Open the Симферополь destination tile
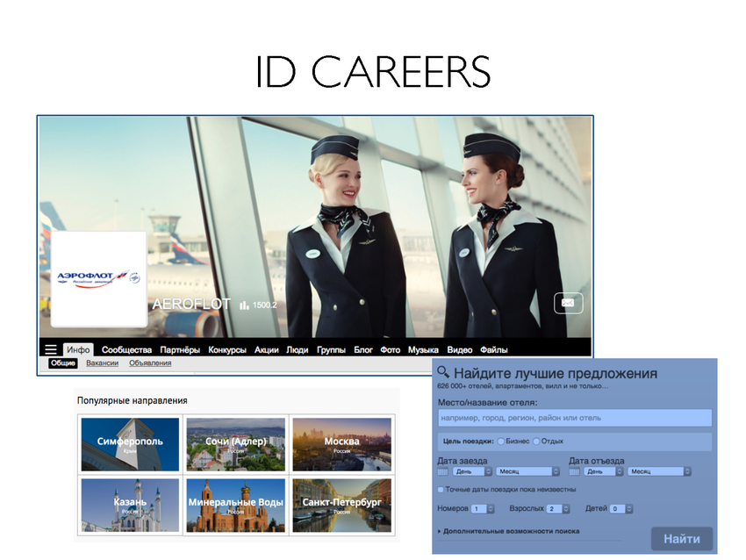This screenshot has height=560, width=746. pyautogui.click(x=130, y=444)
